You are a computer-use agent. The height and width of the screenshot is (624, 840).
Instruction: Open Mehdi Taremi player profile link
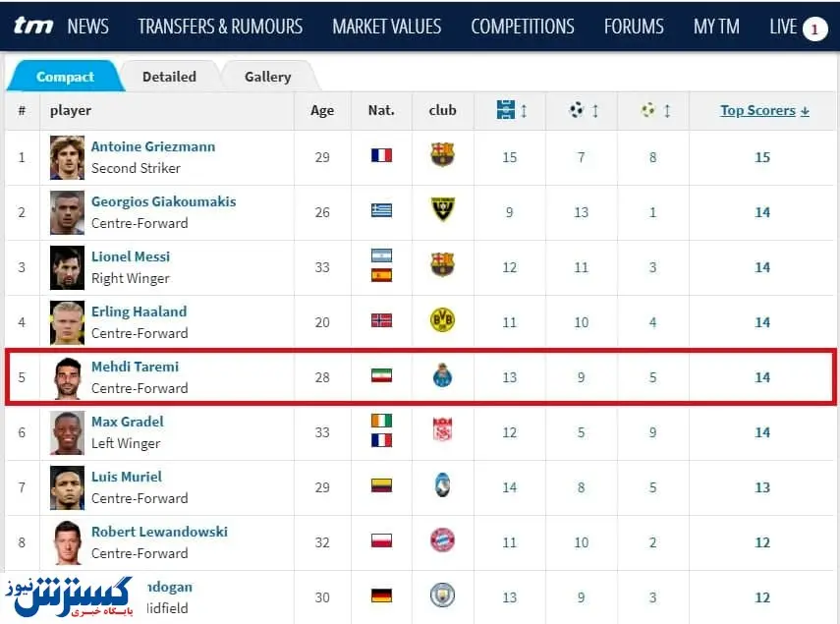135,367
